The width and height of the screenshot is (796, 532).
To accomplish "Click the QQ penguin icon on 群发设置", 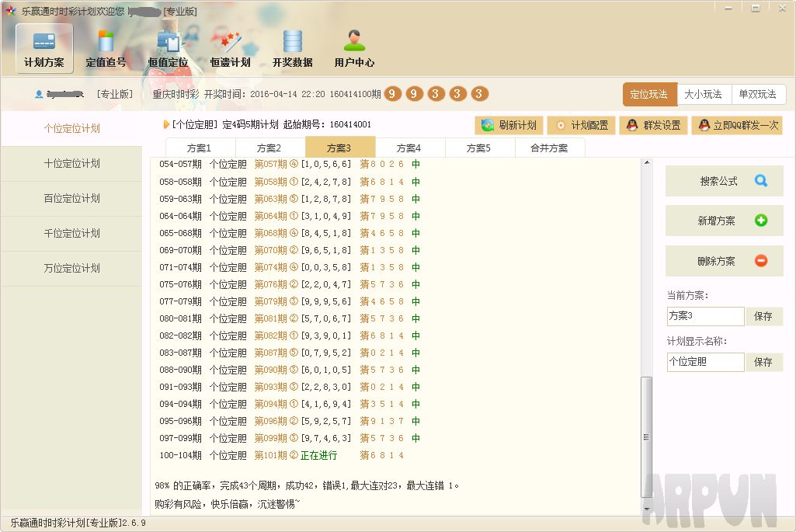I will tap(632, 125).
